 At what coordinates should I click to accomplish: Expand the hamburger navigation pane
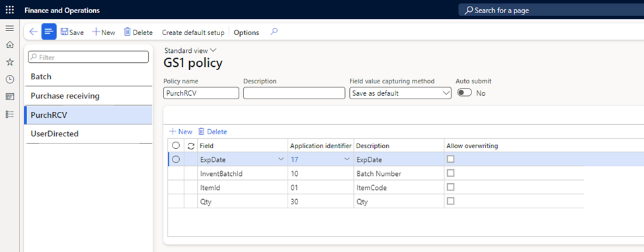click(9, 28)
